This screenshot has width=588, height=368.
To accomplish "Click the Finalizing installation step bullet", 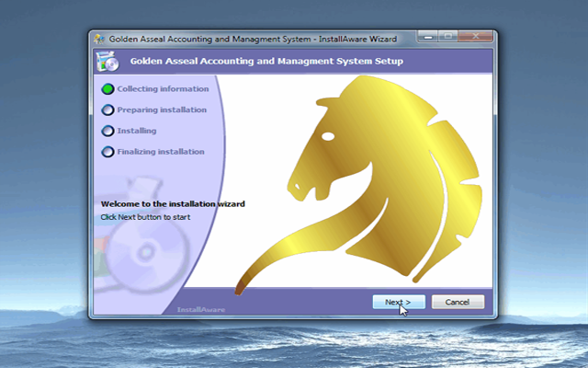I will 107,152.
